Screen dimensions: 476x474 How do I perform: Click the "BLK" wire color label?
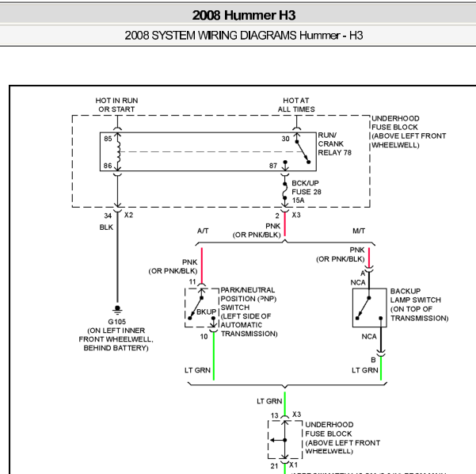pos(106,227)
